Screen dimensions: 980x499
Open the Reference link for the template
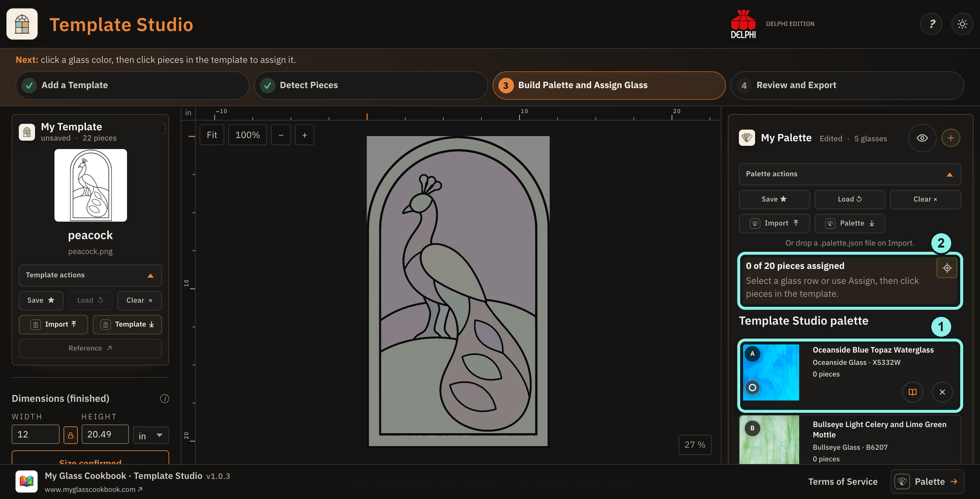[x=90, y=348]
